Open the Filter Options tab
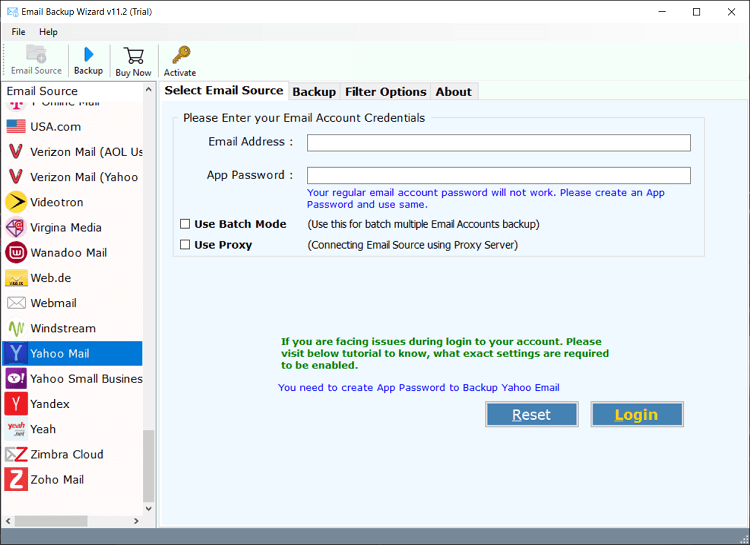Image resolution: width=750 pixels, height=545 pixels. 386,91
